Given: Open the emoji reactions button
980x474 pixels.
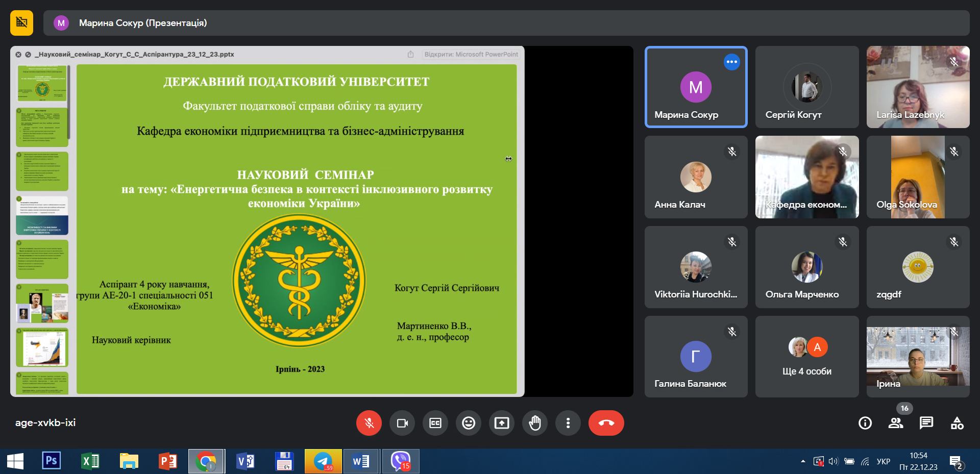Looking at the screenshot, I should (x=469, y=423).
